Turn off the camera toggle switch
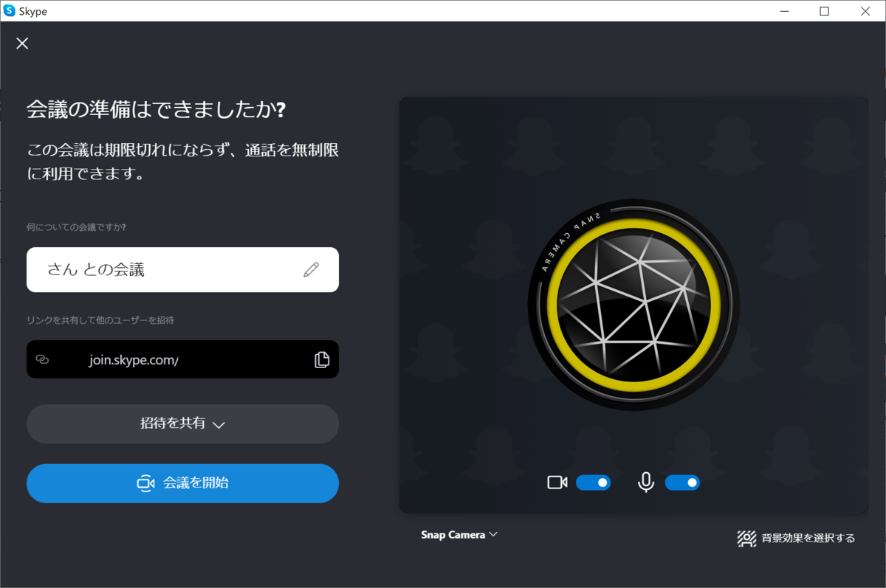886x588 pixels. coord(594,482)
